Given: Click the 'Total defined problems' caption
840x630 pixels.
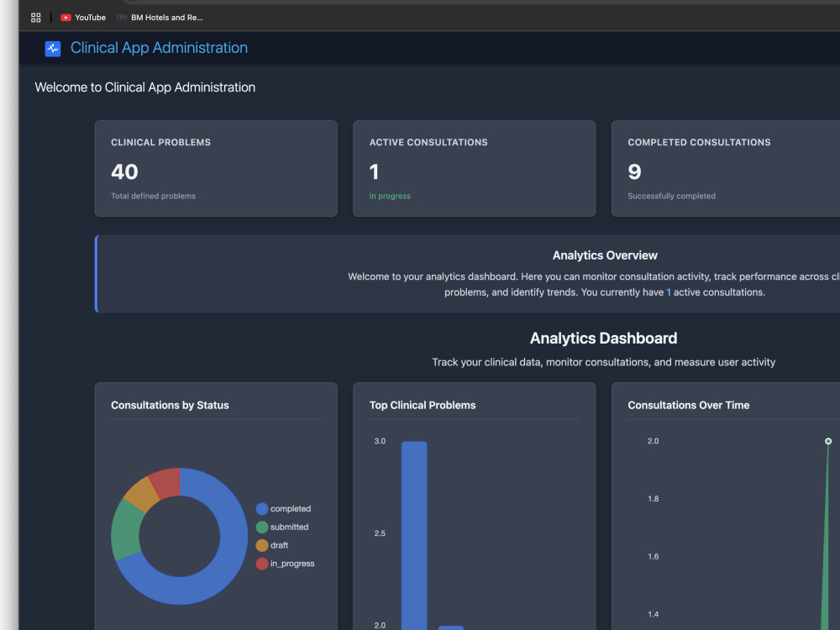Looking at the screenshot, I should pyautogui.click(x=153, y=196).
